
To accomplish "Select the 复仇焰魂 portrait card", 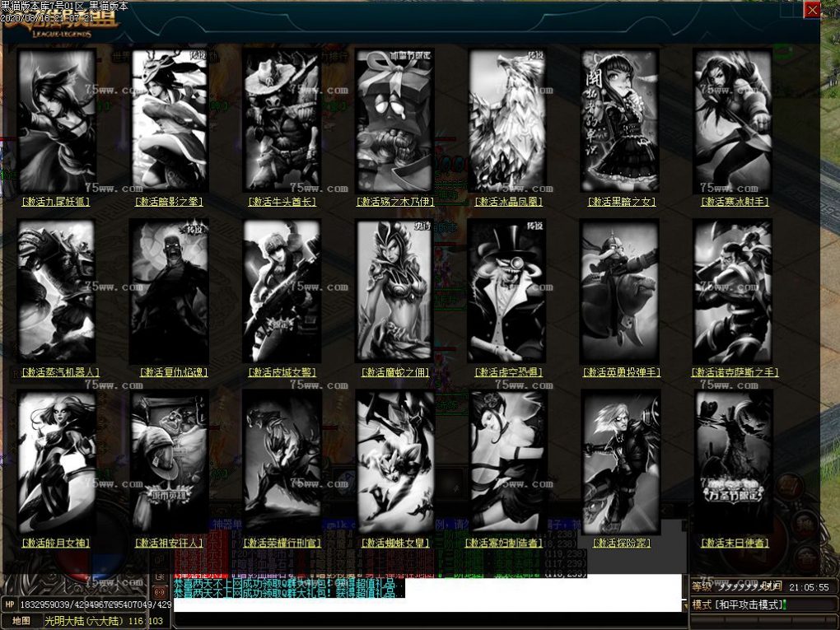I will point(169,292).
